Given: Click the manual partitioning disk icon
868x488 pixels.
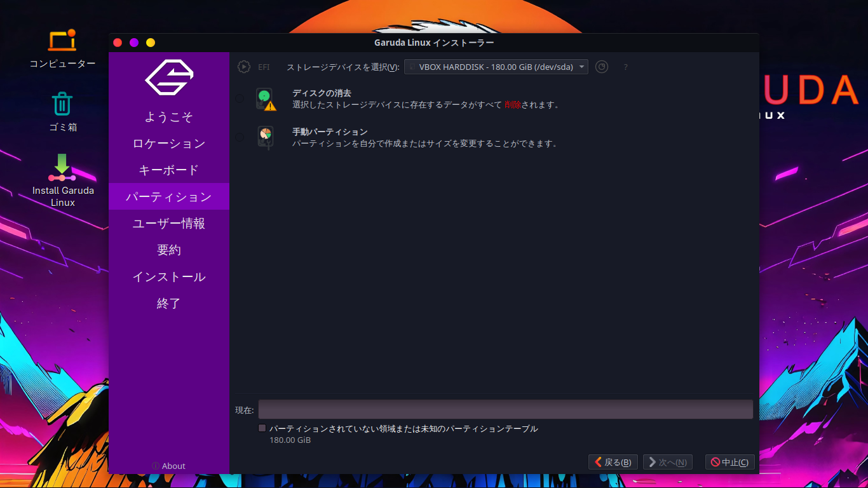Looking at the screenshot, I should [x=266, y=138].
